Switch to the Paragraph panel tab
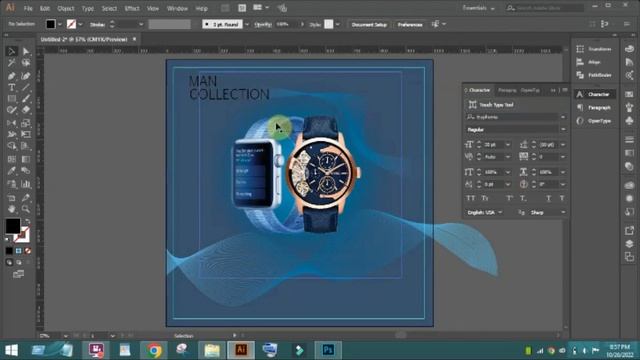Screen dimensions: 640x360 click(x=507, y=90)
